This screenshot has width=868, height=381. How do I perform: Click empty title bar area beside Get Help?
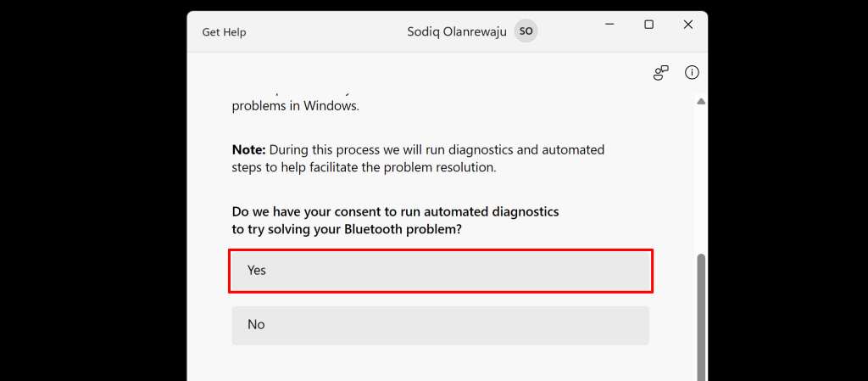[322, 31]
